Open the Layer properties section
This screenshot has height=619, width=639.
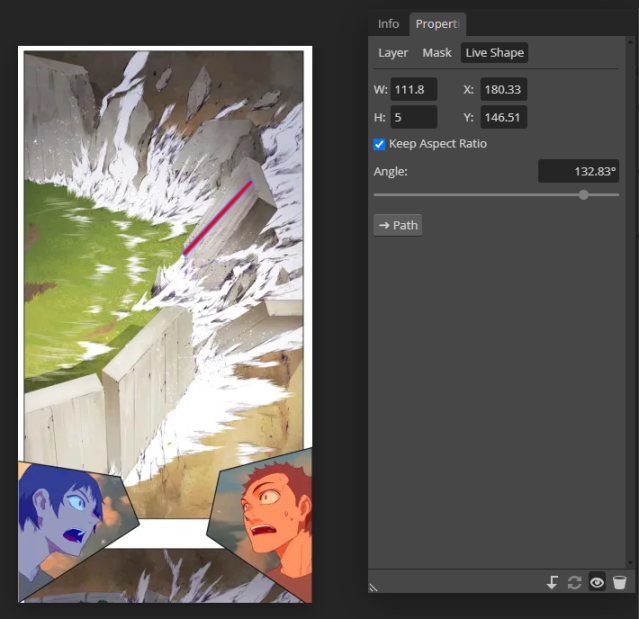[393, 53]
